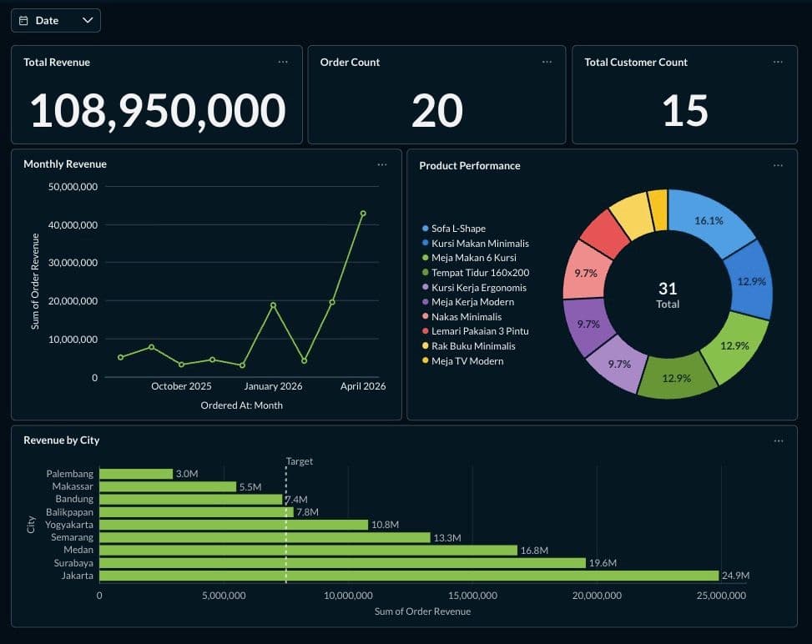Click the Bandung revenue bar
The height and width of the screenshot is (644, 812).
[x=191, y=499]
